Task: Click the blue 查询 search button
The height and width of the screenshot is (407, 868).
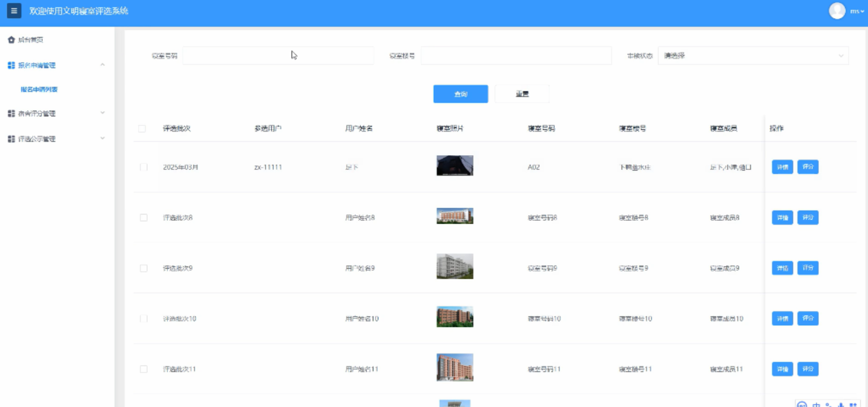Action: [461, 94]
